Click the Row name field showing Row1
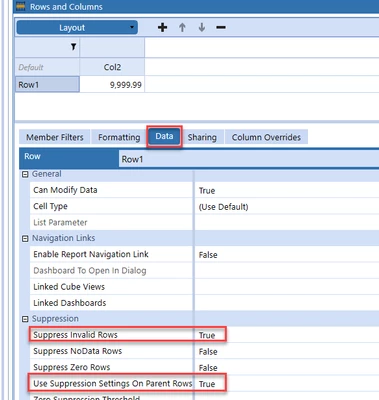379x400 pixels. [x=248, y=159]
